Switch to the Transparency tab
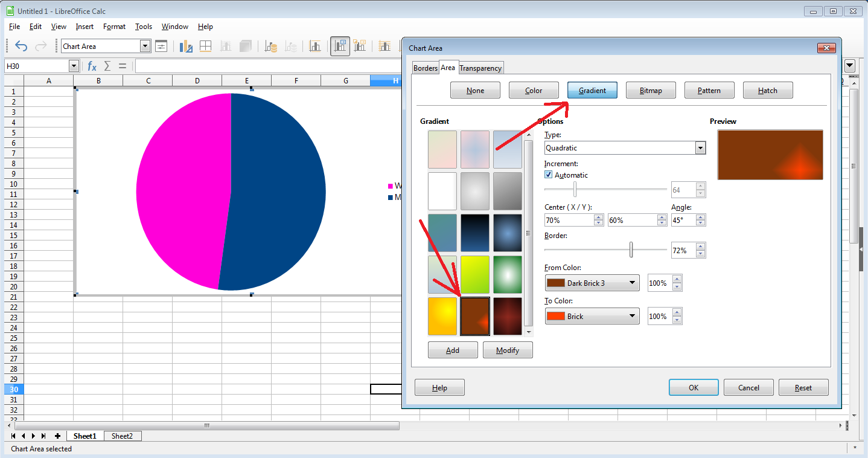868x458 pixels. tap(480, 68)
